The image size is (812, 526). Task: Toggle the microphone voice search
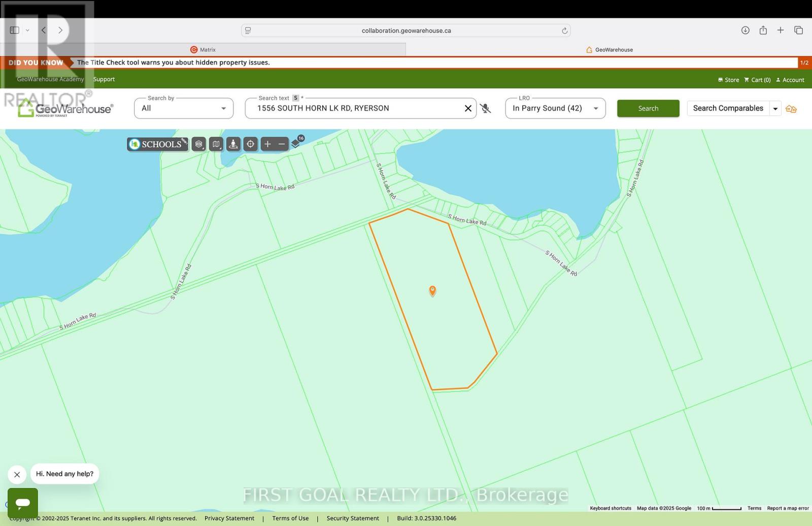[486, 108]
